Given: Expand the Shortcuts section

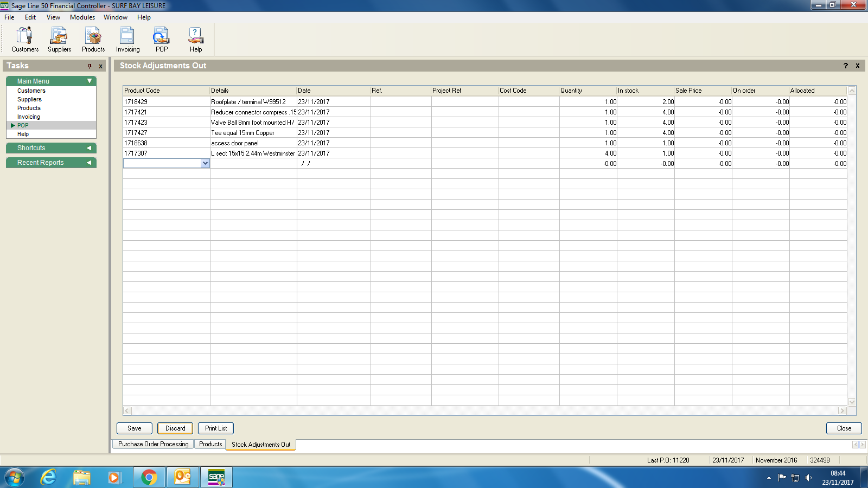Looking at the screenshot, I should [x=89, y=148].
